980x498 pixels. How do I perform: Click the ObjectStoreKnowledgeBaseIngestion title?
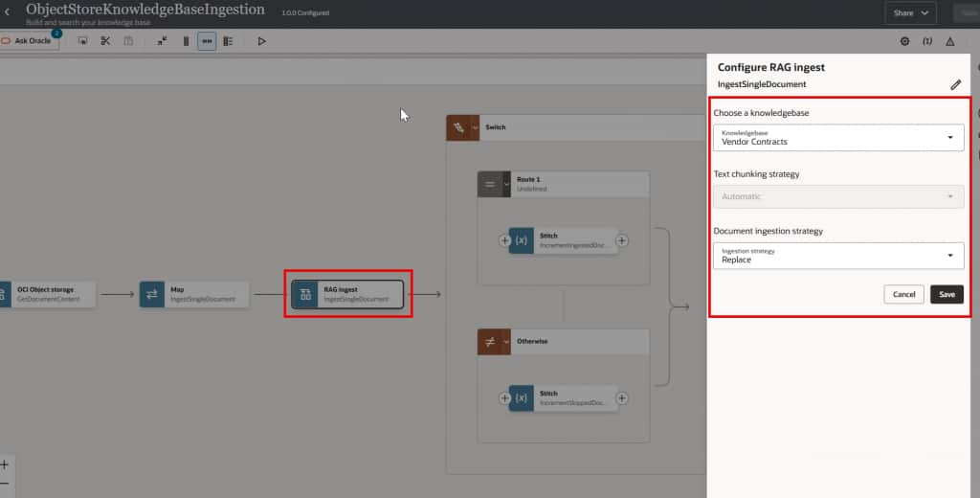145,10
